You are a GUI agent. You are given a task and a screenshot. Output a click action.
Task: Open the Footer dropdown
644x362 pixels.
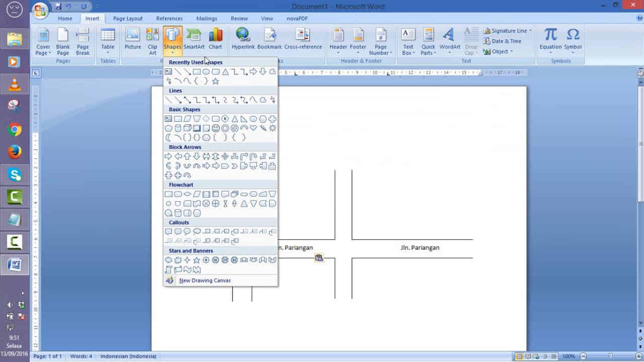[358, 41]
